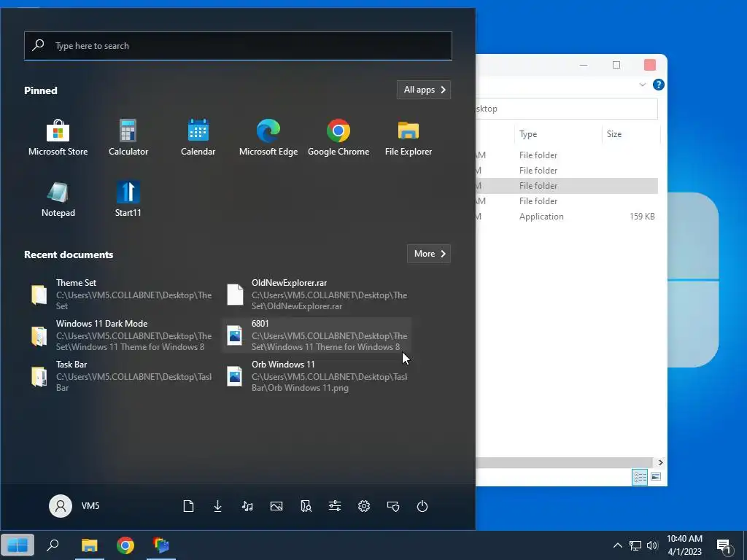The height and width of the screenshot is (560, 747).
Task: Click the taskbar search magnifier
Action: (53, 545)
